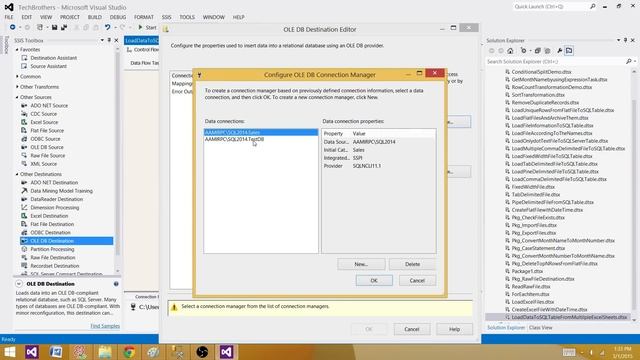Open the EDIT menu
This screenshot has width=640, height=360.
pyautogui.click(x=27, y=17)
